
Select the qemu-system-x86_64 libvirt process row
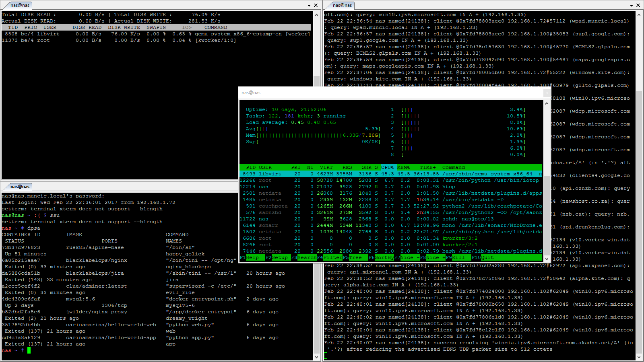click(391, 174)
